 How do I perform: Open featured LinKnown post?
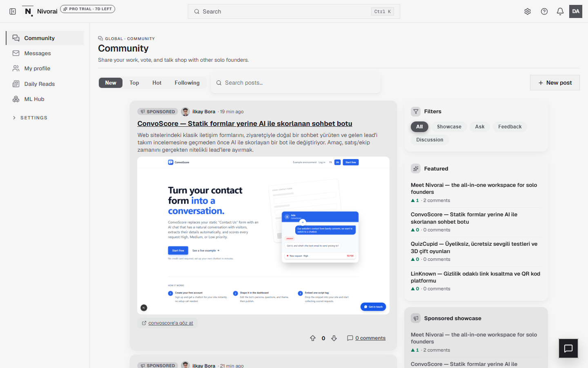pyautogui.click(x=476, y=277)
